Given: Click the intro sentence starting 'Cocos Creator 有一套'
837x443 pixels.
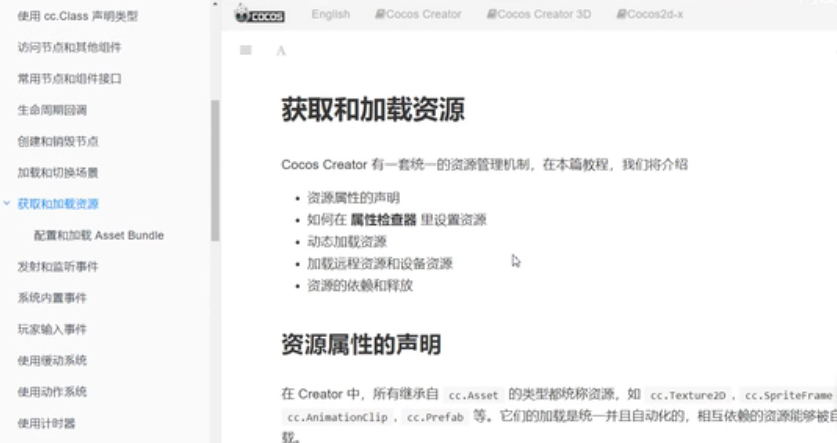Looking at the screenshot, I should tap(484, 164).
